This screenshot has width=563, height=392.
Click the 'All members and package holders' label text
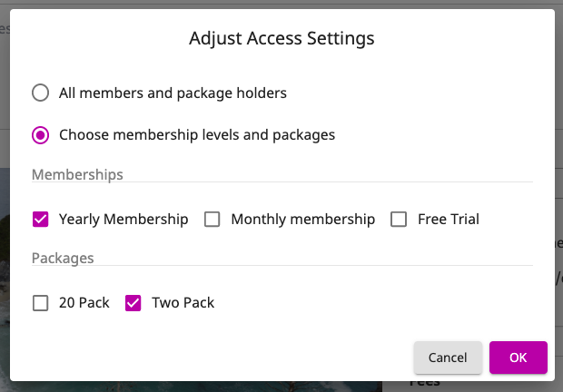[173, 93]
